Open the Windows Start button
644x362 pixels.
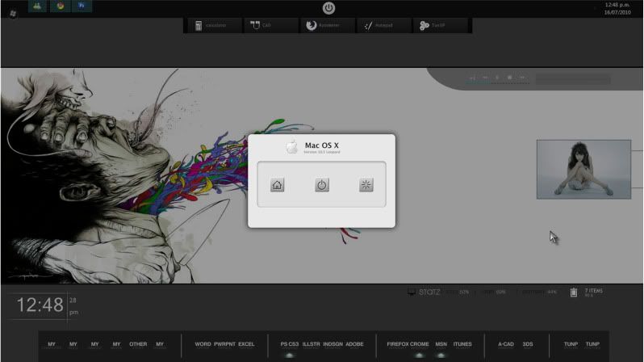pyautogui.click(x=13, y=14)
